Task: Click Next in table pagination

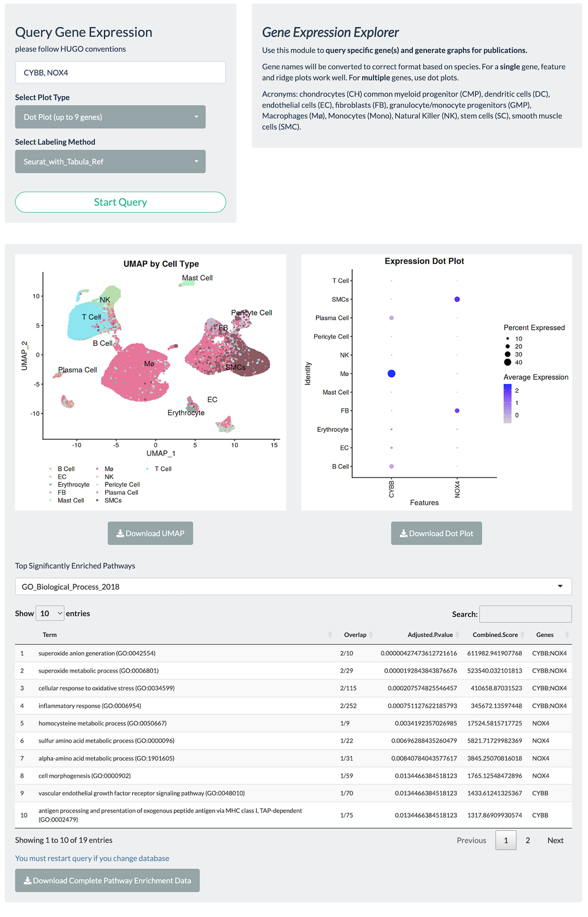Action: pos(555,840)
